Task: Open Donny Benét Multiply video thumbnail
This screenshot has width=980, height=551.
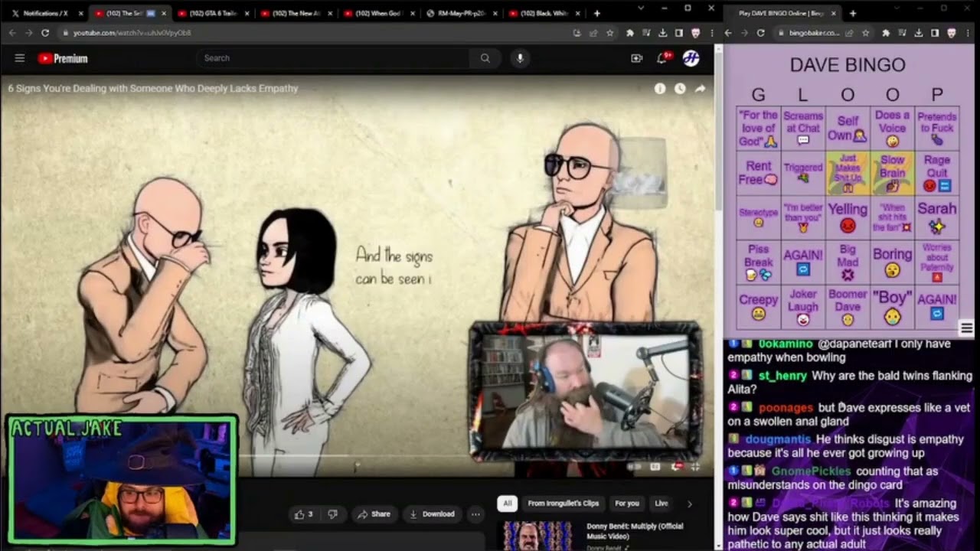Action: 537,536
